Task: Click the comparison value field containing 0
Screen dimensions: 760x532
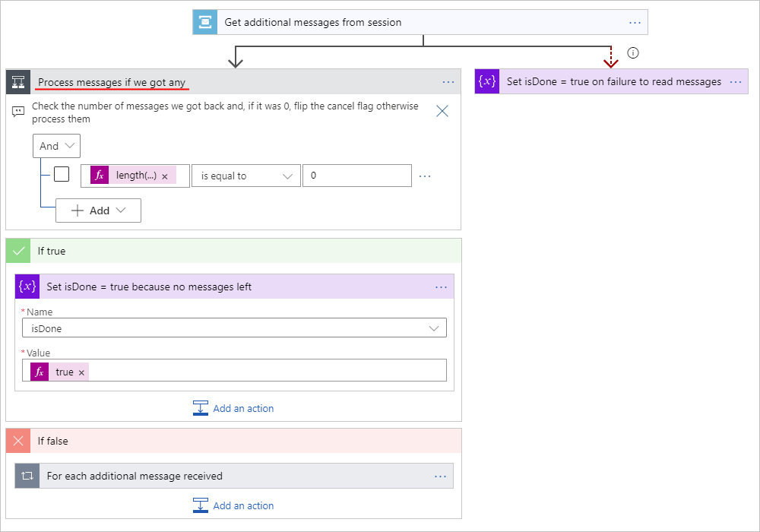Action: [357, 175]
